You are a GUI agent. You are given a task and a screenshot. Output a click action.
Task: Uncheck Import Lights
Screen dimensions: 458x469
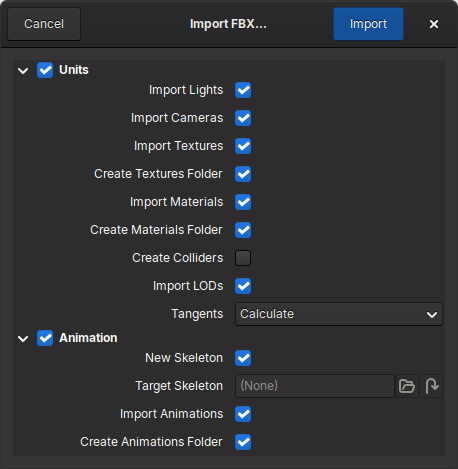click(243, 90)
